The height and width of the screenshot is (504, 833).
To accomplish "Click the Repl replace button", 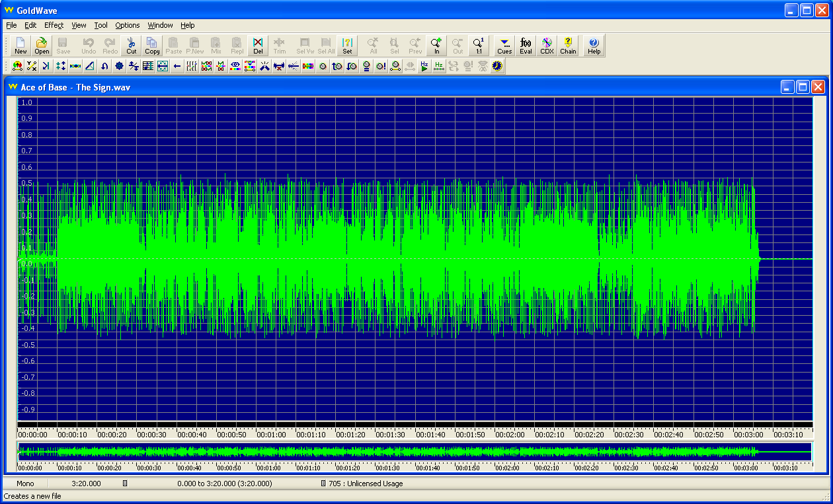I will coord(237,46).
